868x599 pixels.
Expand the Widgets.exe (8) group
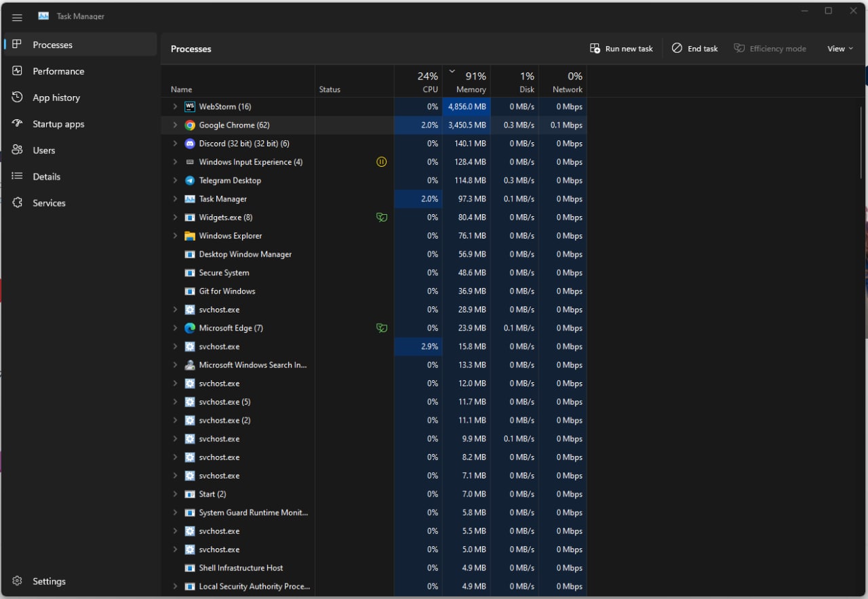coord(174,218)
